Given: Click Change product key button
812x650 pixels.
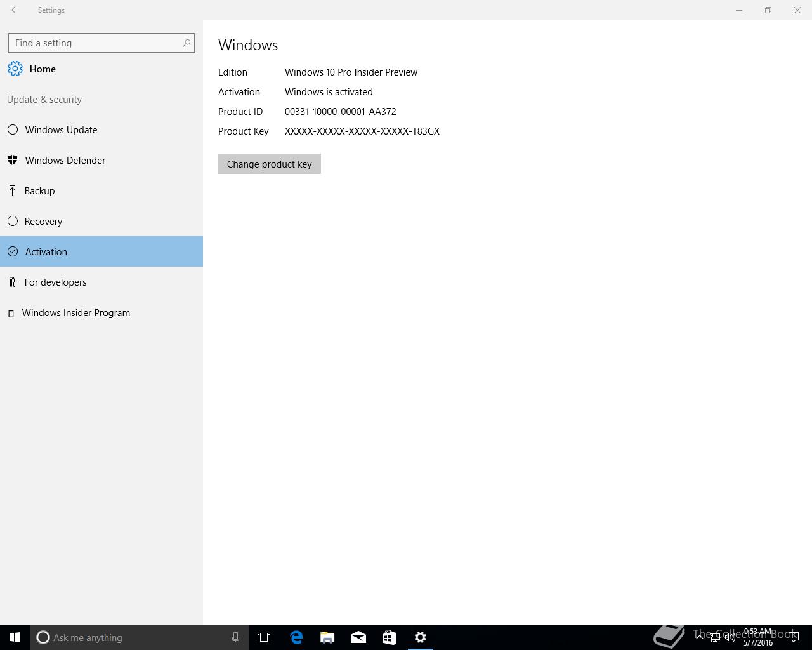Looking at the screenshot, I should click(270, 164).
